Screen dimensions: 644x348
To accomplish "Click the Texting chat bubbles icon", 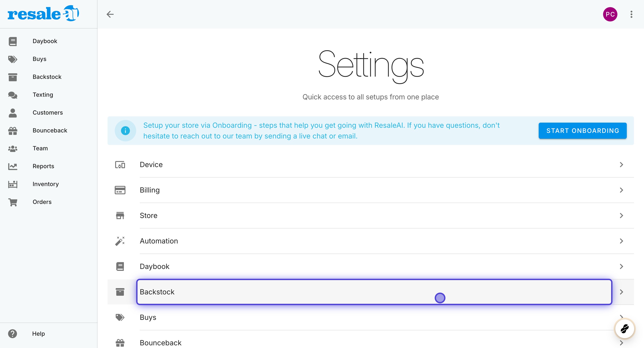I will click(13, 95).
